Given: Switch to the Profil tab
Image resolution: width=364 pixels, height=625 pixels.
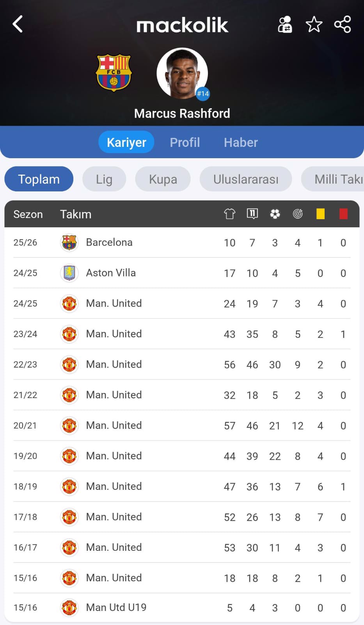Looking at the screenshot, I should pos(185,142).
